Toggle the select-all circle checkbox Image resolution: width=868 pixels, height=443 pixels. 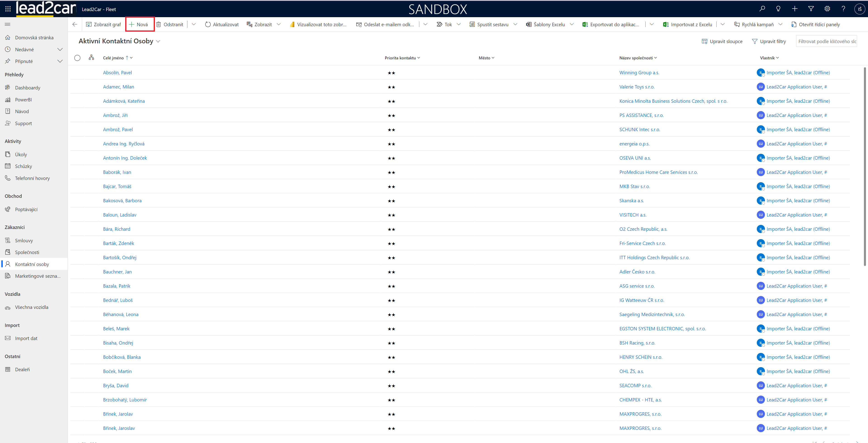click(77, 58)
